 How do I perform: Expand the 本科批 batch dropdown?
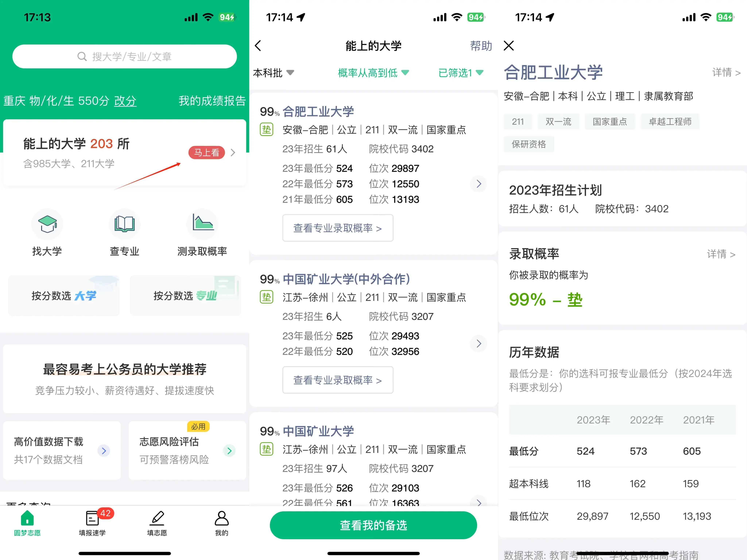[x=273, y=73]
